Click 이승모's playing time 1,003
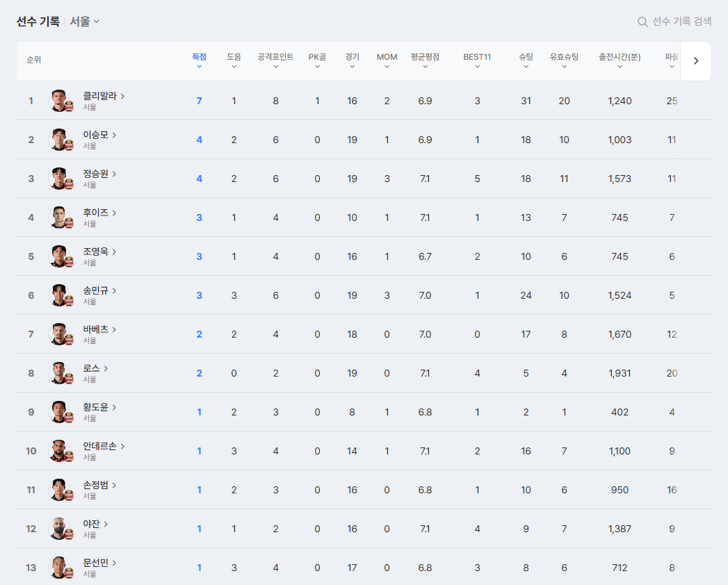 620,140
